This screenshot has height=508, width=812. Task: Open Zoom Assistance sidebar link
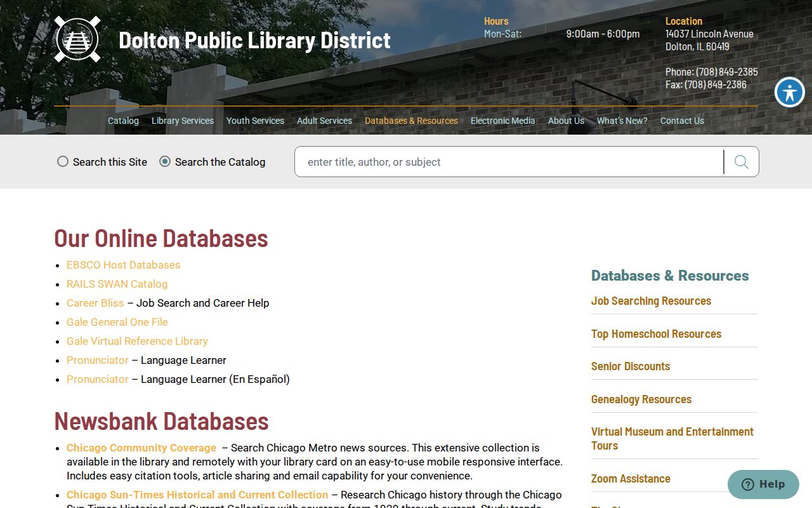631,479
